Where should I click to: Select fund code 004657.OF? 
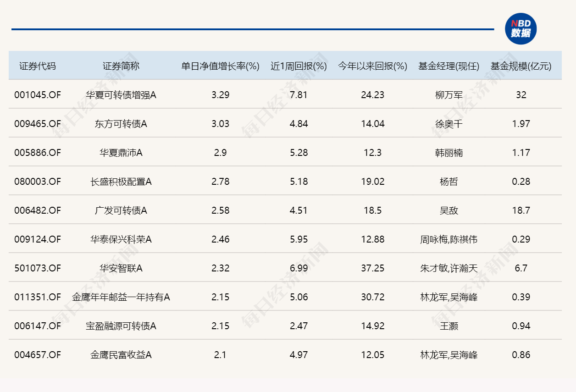pyautogui.click(x=38, y=355)
